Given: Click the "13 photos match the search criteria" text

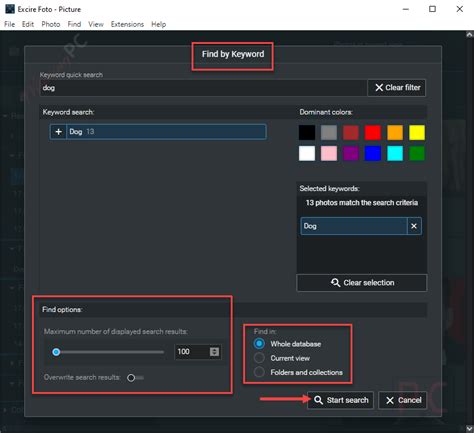Looking at the screenshot, I should coord(362,203).
